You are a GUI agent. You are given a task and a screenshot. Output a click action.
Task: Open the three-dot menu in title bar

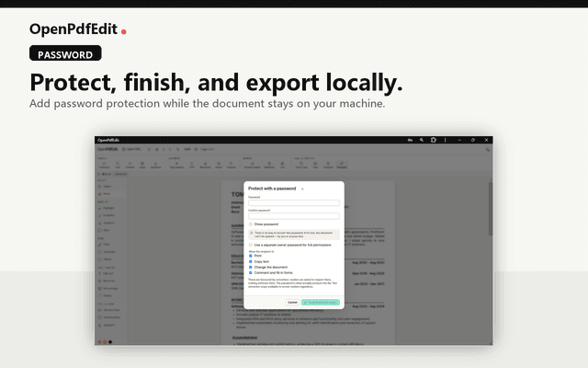pyautogui.click(x=445, y=140)
